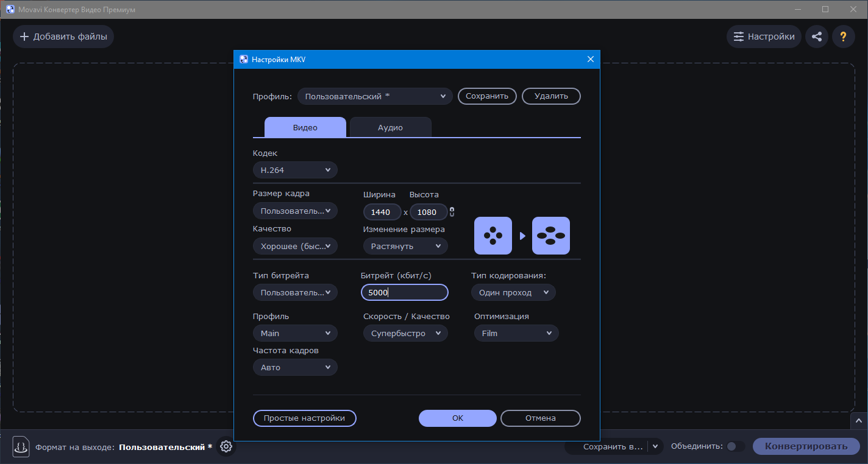This screenshot has height=464, width=868.
Task: Switch to the Видео tab
Action: (x=305, y=127)
